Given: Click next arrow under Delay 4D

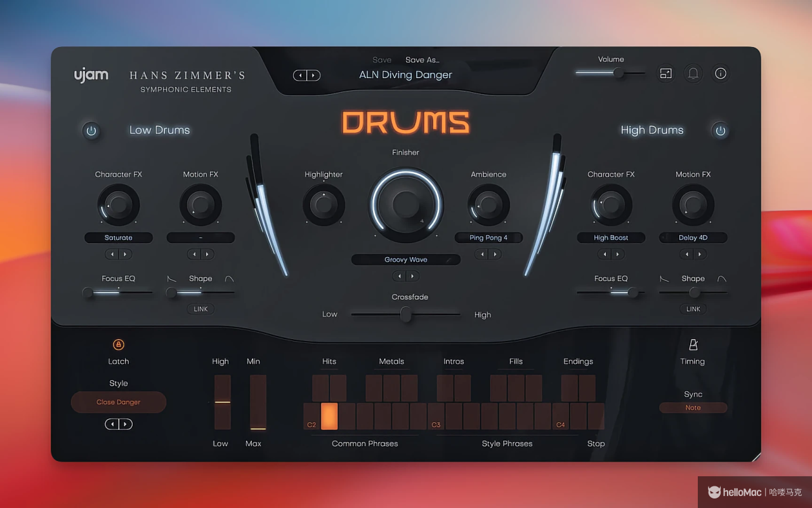Looking at the screenshot, I should click(700, 254).
